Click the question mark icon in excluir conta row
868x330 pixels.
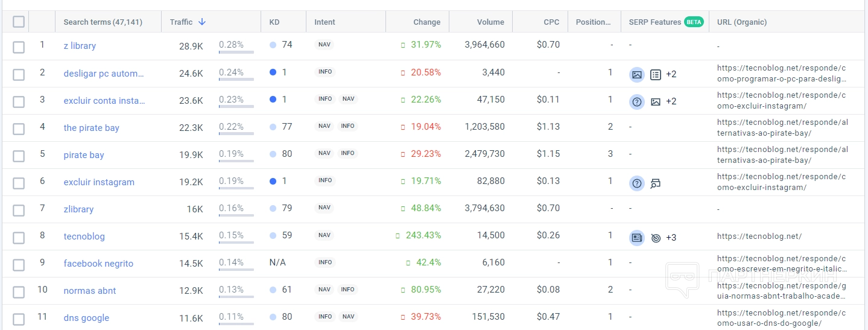click(x=637, y=101)
